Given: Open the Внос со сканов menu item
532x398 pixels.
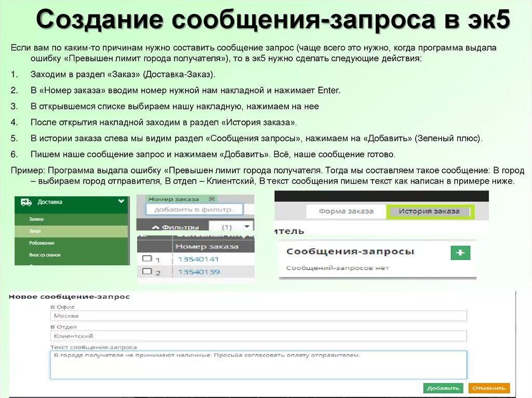Looking at the screenshot, I should coord(45,255).
